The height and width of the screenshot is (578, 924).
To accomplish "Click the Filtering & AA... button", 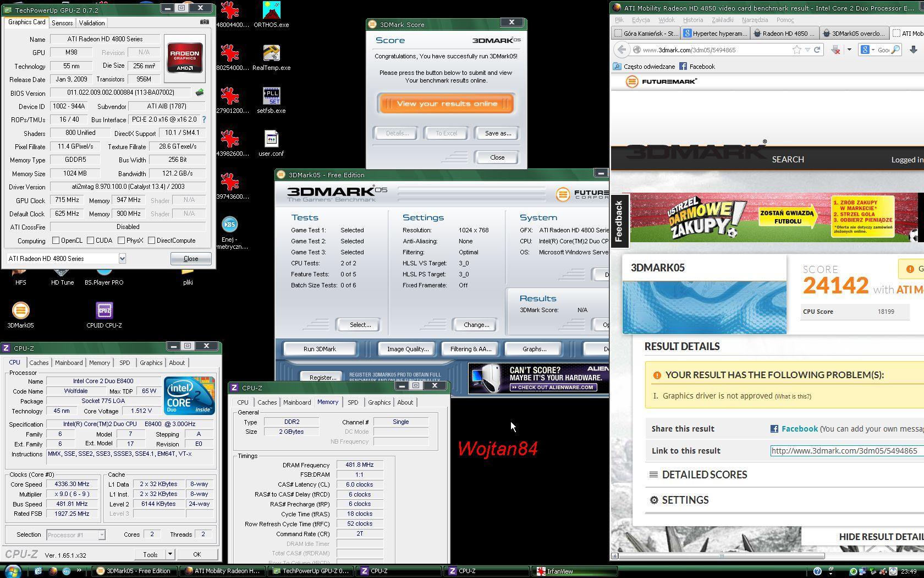I will click(x=470, y=349).
